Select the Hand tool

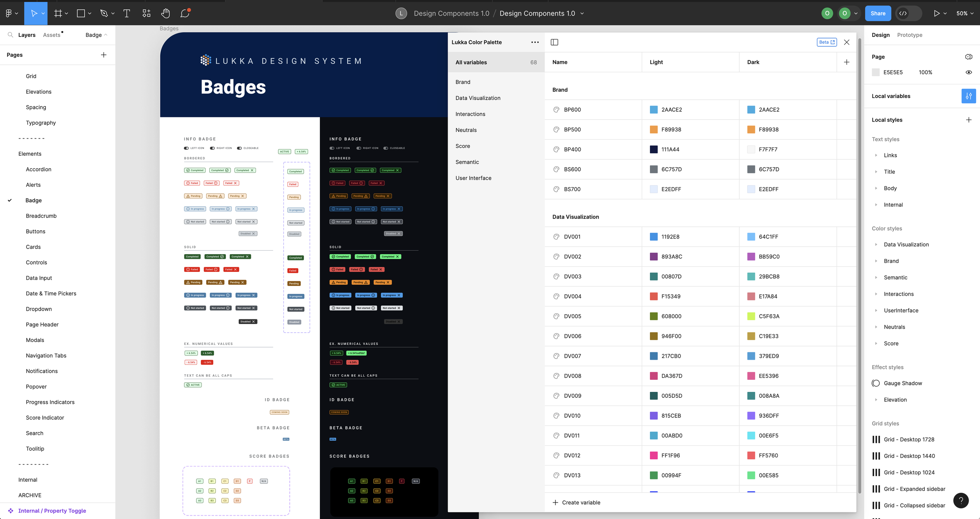165,13
